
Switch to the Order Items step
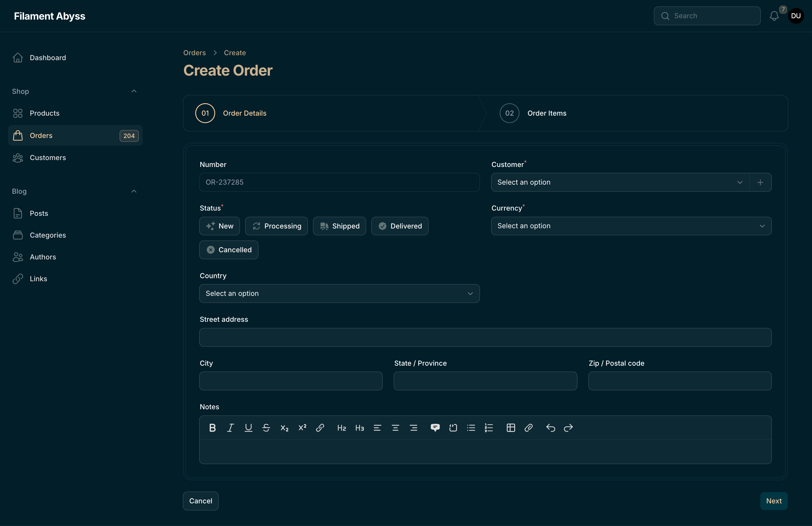(x=547, y=113)
